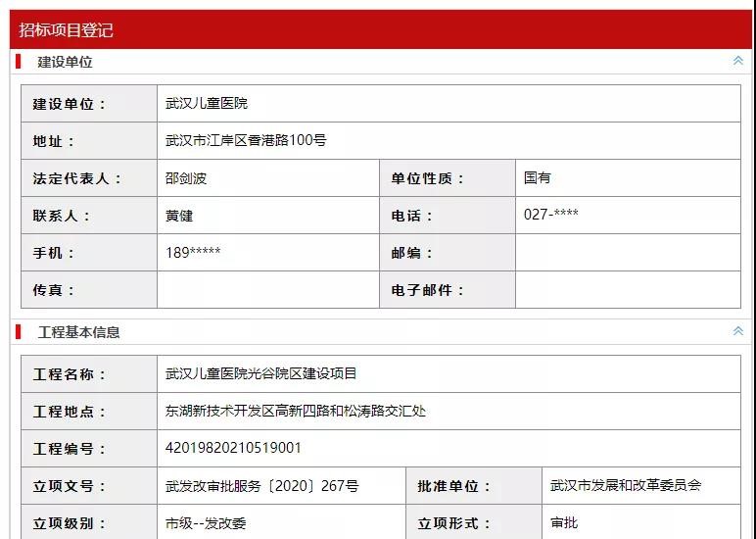The height and width of the screenshot is (539, 756).
Task: Click the empty 传真 value cell
Action: tap(268, 289)
